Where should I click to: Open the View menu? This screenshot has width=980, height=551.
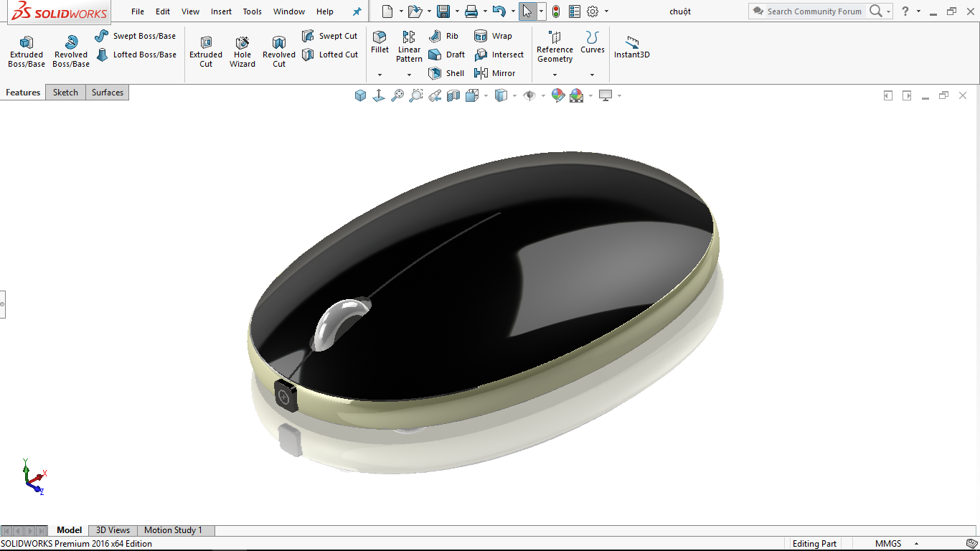point(191,11)
